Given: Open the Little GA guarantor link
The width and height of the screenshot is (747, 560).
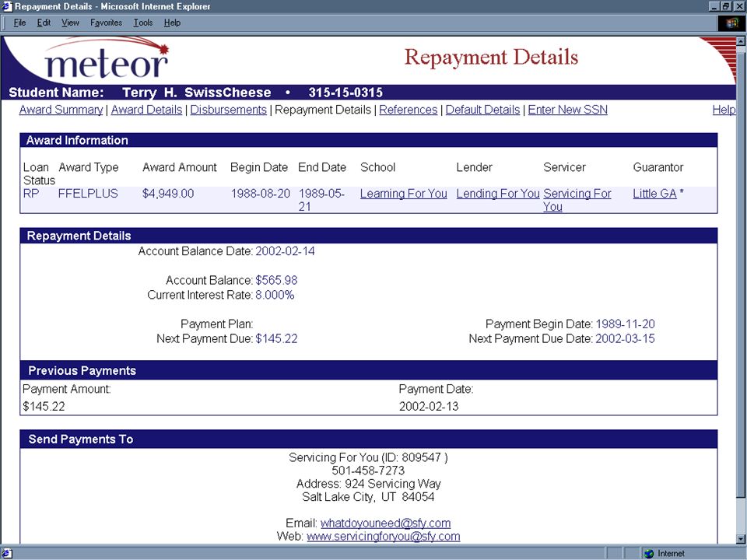Looking at the screenshot, I should click(654, 194).
